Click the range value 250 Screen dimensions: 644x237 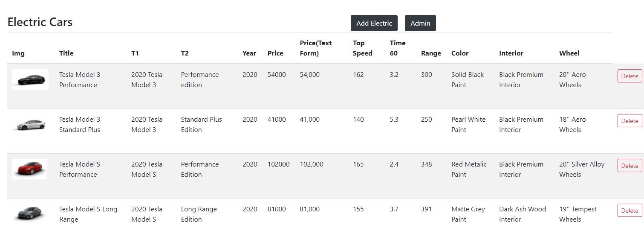[427, 119]
